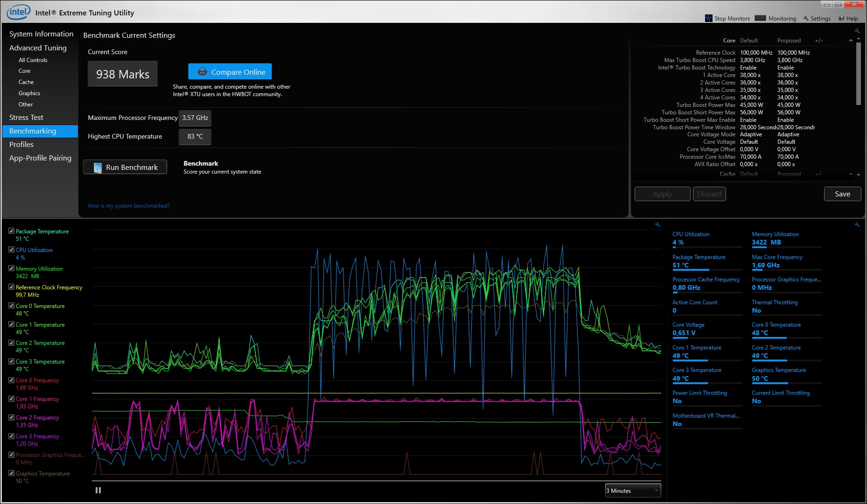Screen dimensions: 867x504
Task: Click tuning table scrollbar down arrow
Action: [859, 175]
